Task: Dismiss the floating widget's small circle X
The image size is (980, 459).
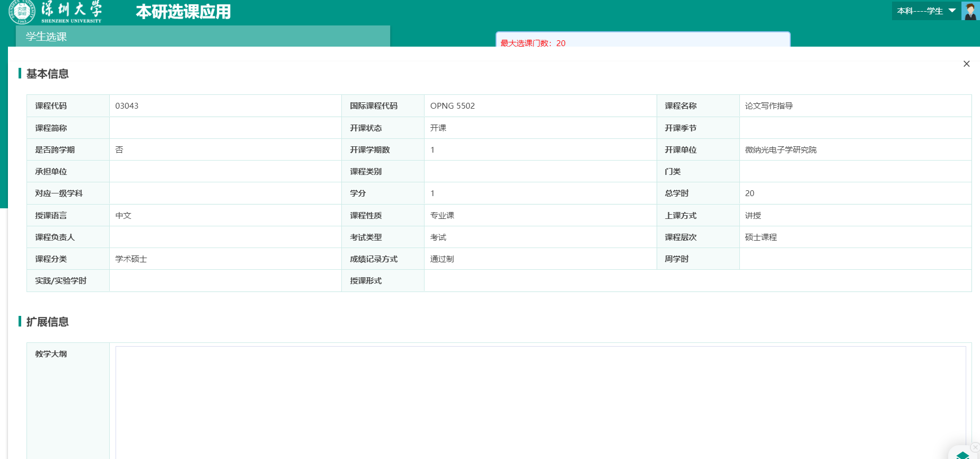Action: [975, 447]
